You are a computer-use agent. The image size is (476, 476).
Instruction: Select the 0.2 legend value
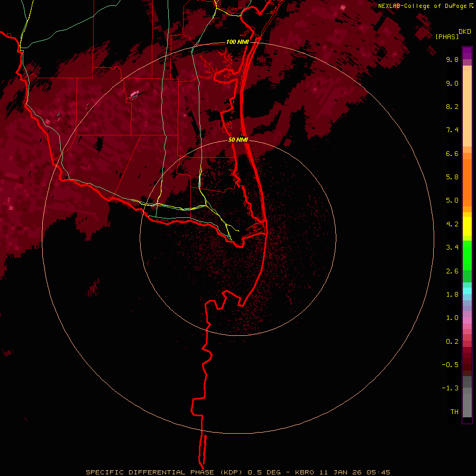452,342
